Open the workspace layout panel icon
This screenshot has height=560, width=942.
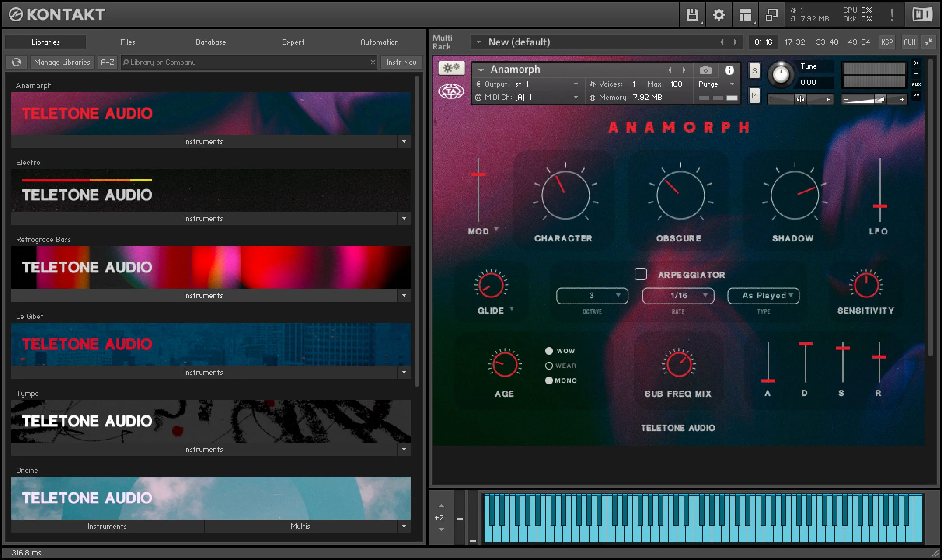point(745,15)
